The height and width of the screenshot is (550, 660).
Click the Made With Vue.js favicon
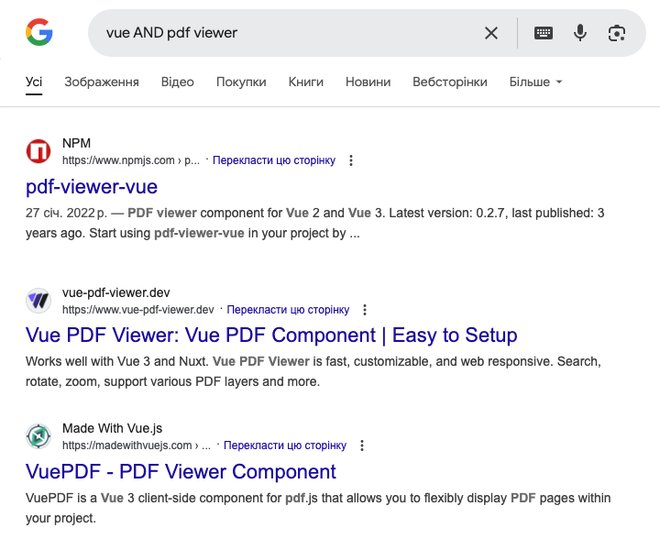[x=38, y=436]
